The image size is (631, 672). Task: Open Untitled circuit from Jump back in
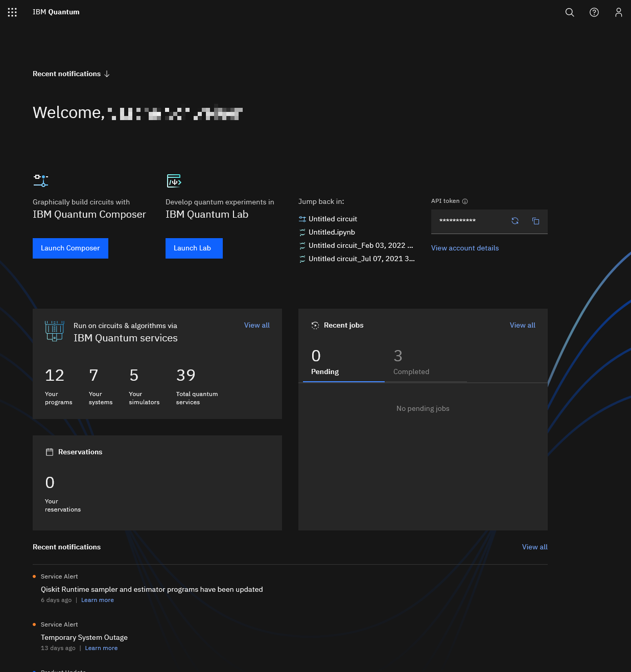tap(333, 219)
